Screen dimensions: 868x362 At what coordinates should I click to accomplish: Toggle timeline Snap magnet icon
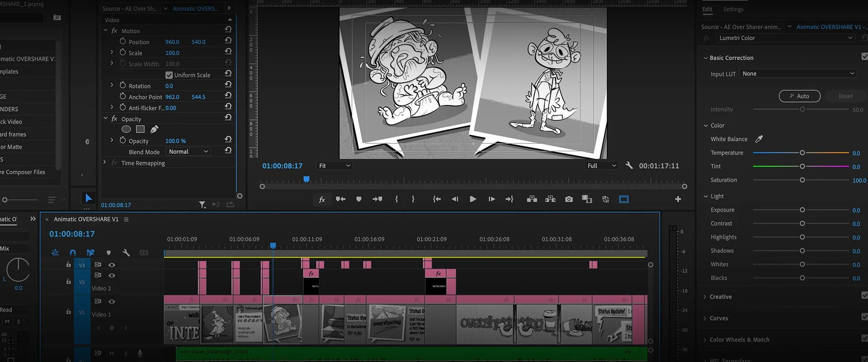[x=73, y=252]
